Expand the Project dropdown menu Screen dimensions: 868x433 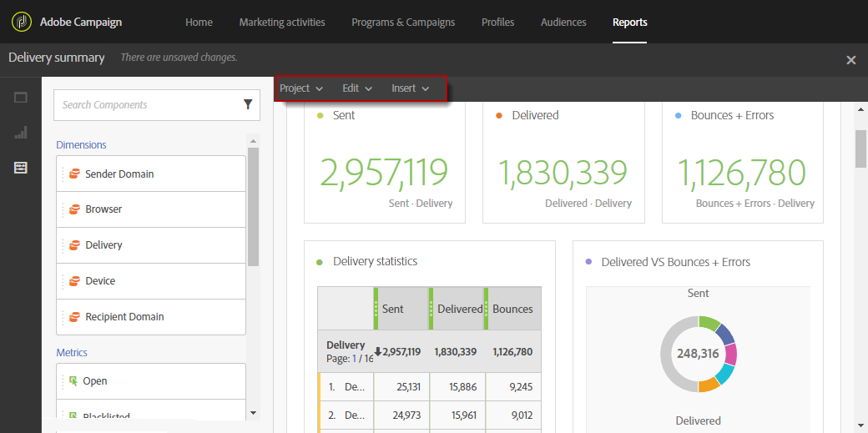pos(301,88)
